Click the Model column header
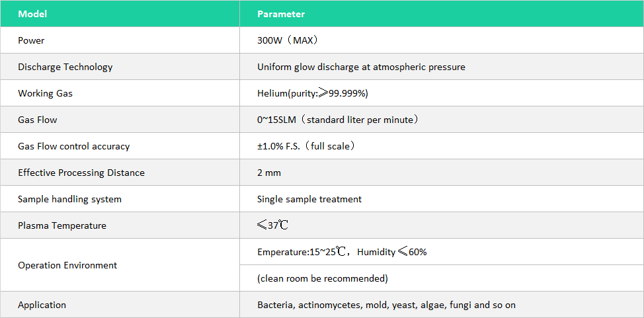The height and width of the screenshot is (318, 644). tap(32, 14)
